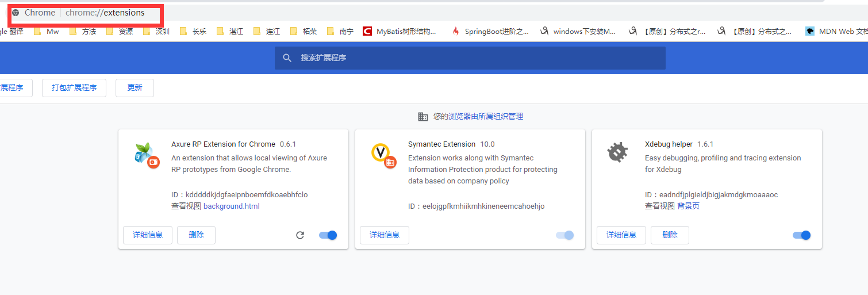Open the MyBatis bookmark icon
The height and width of the screenshot is (295, 868).
[367, 31]
